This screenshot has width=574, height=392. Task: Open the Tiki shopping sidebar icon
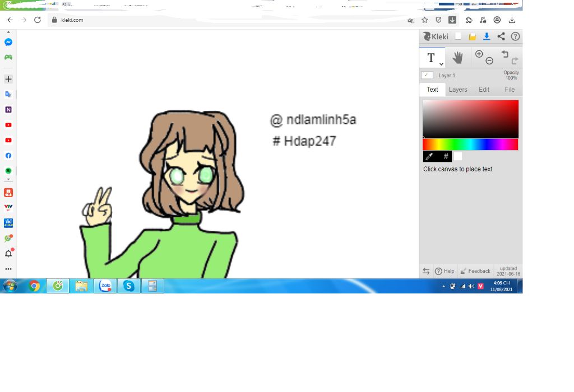[8, 223]
